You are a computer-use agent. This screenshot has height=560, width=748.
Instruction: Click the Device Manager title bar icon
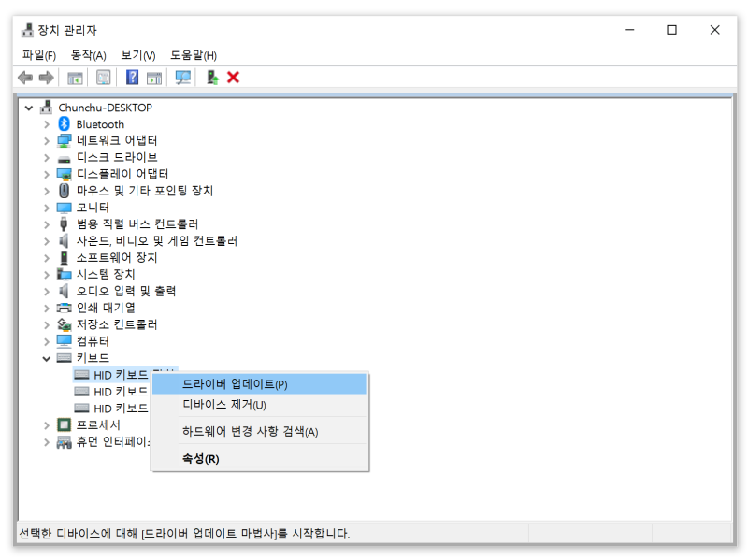click(27, 30)
